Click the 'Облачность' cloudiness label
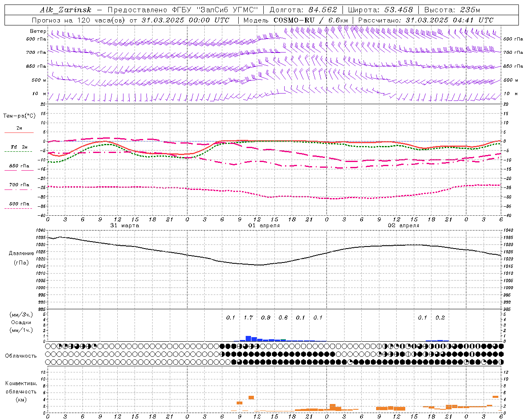The height and width of the screenshot is (420, 525). pos(21,356)
